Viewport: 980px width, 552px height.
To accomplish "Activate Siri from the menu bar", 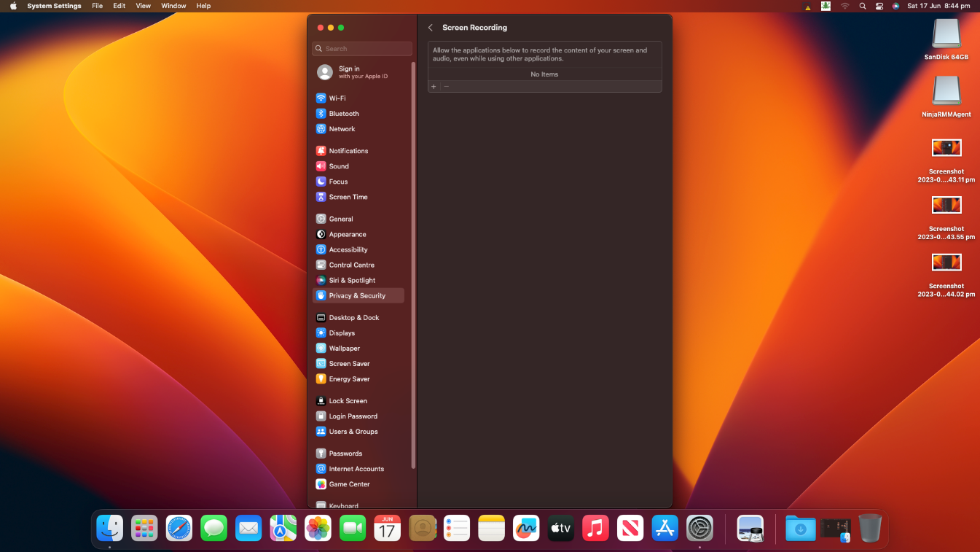I will click(x=895, y=6).
